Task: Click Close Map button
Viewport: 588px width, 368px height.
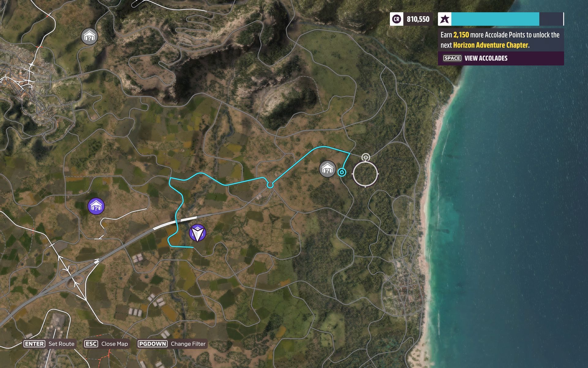Action: 106,344
